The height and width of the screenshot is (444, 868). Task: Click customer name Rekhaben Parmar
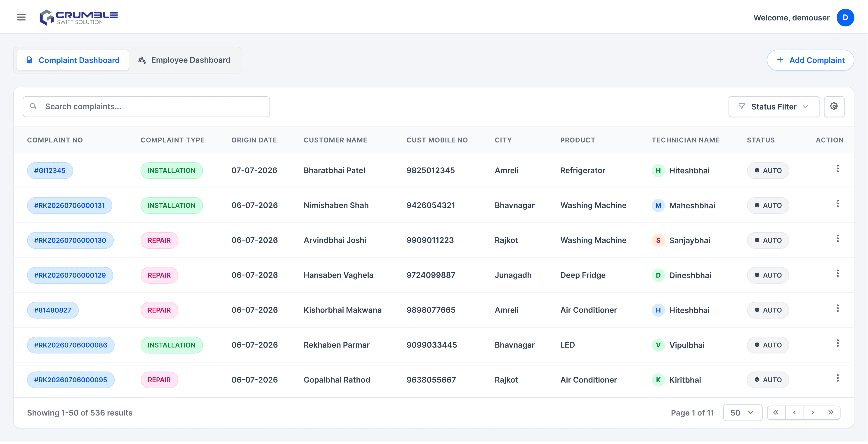[x=336, y=345]
